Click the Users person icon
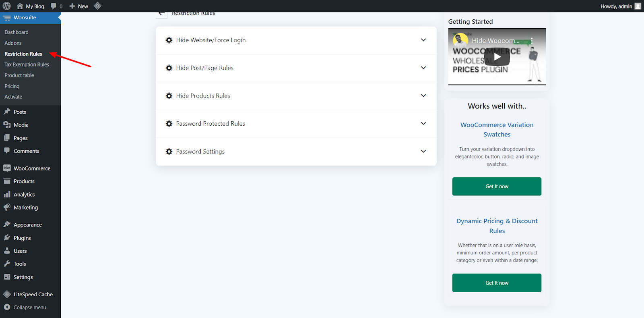 click(7, 251)
